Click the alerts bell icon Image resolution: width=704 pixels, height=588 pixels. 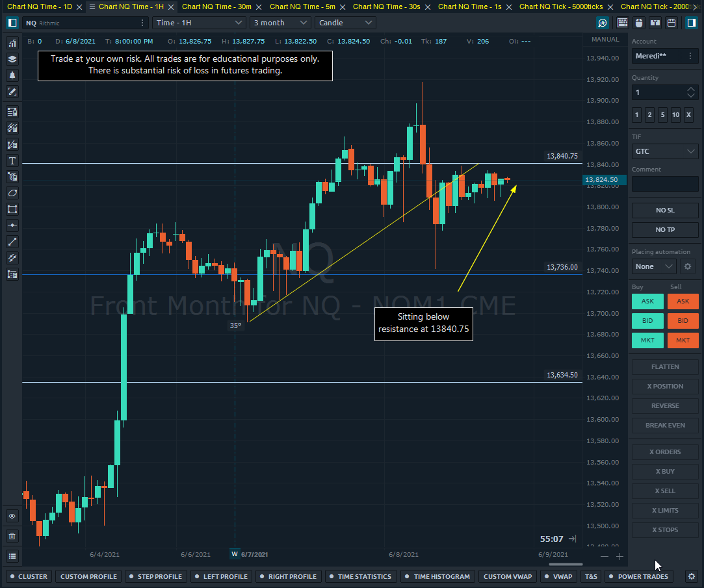12,75
